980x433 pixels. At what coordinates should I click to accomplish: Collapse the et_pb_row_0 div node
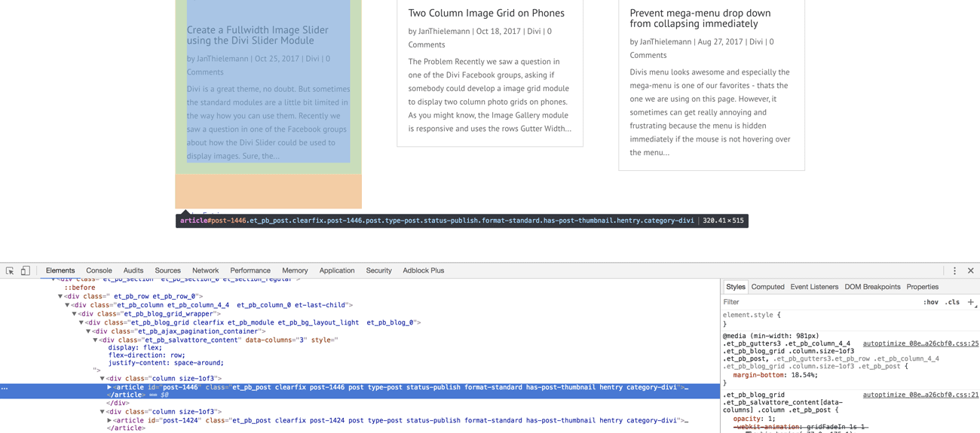(x=60, y=297)
